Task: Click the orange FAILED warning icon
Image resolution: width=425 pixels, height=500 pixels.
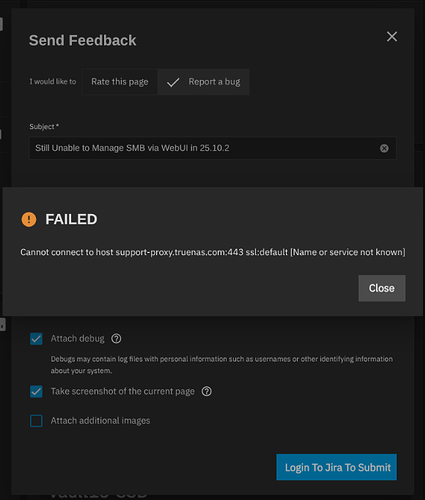Action: pos(29,219)
